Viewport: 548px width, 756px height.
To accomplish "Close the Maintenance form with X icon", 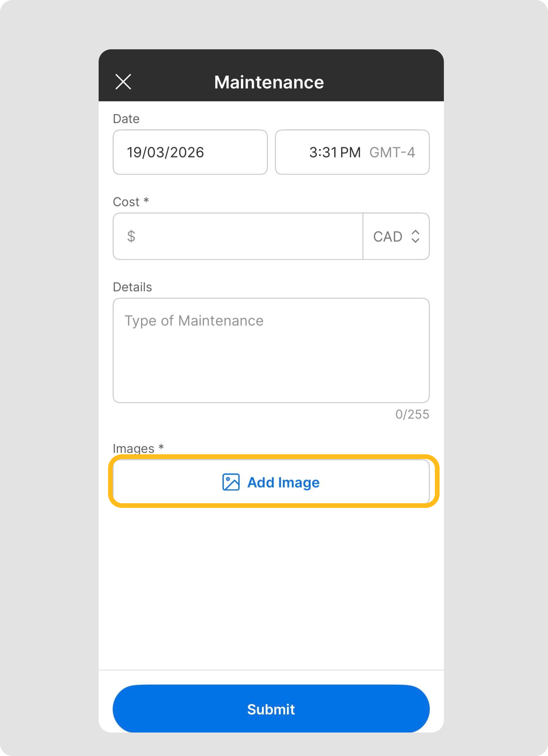I will point(123,82).
